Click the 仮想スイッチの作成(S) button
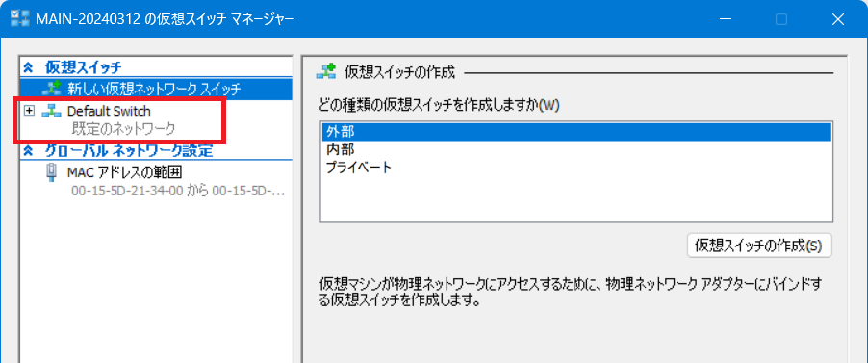Image resolution: width=868 pixels, height=363 pixels. [x=759, y=246]
